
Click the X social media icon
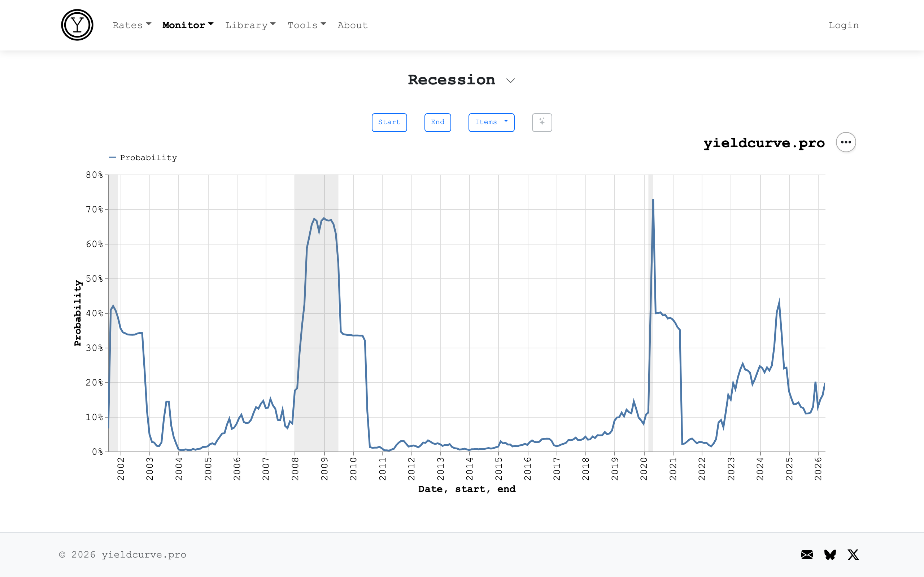(853, 555)
